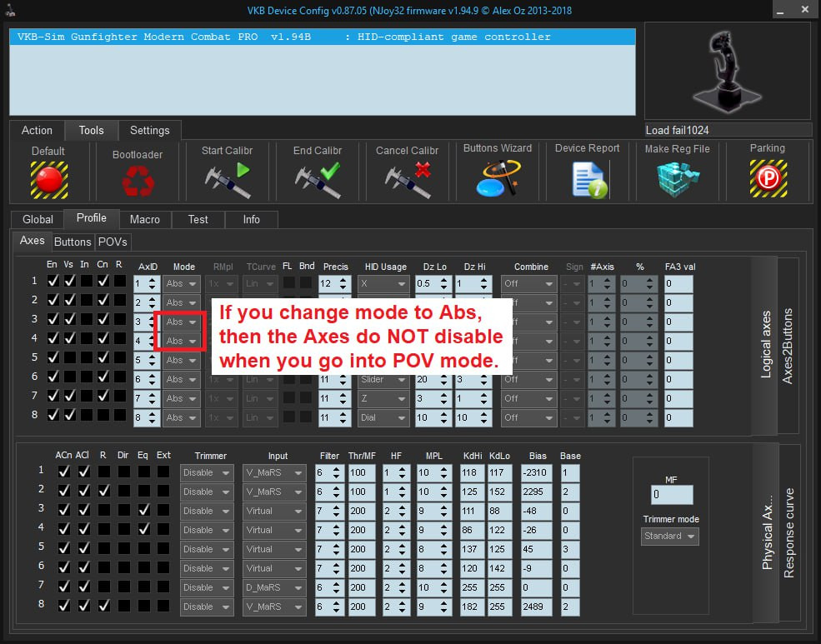Open the Device Report icon

tap(589, 180)
